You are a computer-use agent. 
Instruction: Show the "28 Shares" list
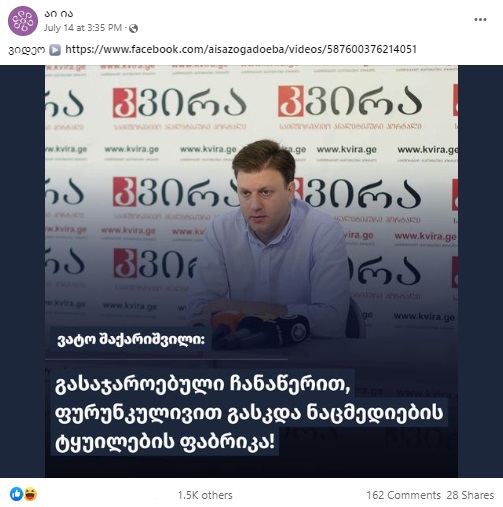coord(470,495)
